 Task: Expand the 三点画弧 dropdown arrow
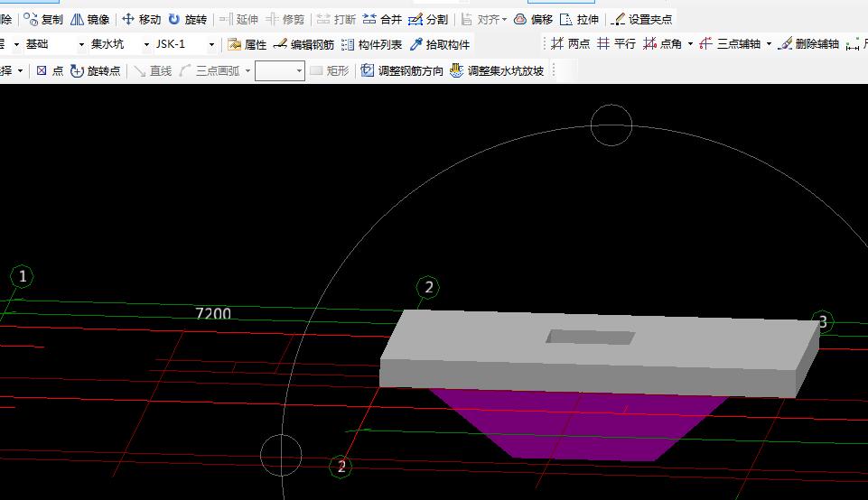247,70
